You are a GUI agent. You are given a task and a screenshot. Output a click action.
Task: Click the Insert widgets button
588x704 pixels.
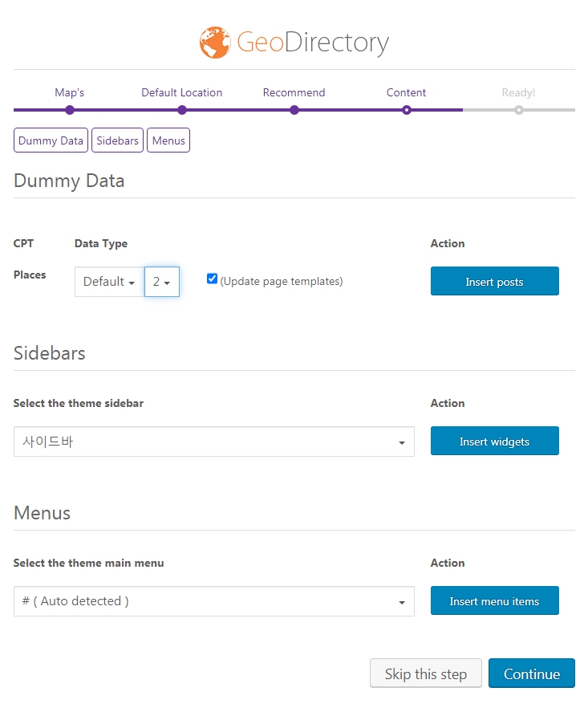click(495, 441)
